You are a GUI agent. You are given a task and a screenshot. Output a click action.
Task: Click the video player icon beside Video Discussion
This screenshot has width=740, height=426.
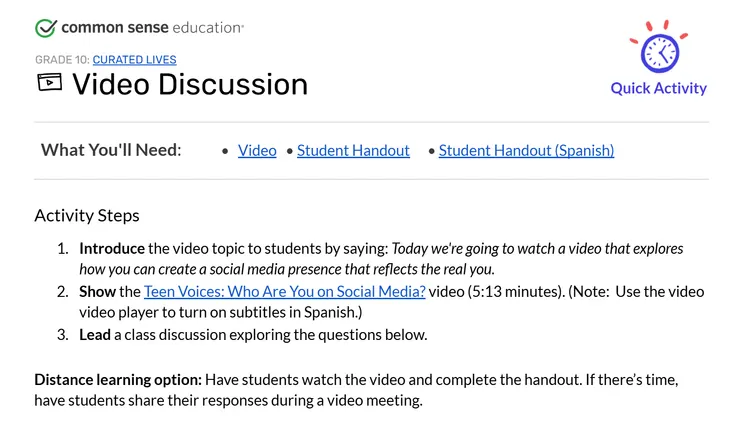[49, 82]
